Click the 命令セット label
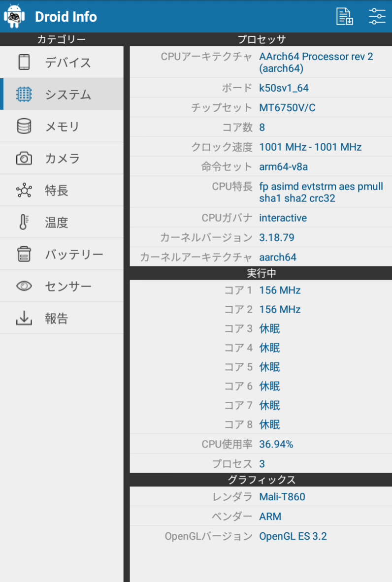 [x=227, y=166]
